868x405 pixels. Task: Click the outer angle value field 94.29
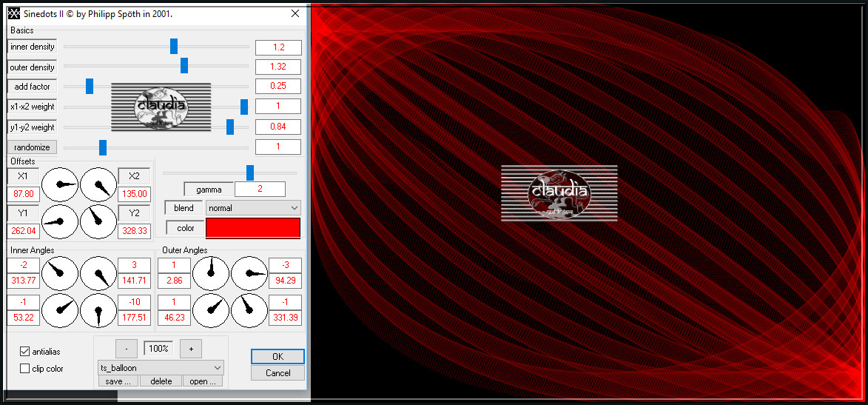285,281
